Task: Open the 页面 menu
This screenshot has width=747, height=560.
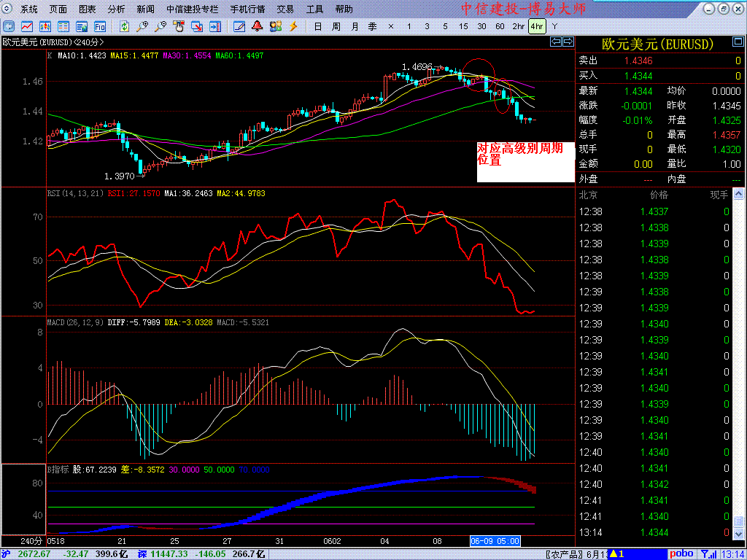Action: tap(58, 9)
